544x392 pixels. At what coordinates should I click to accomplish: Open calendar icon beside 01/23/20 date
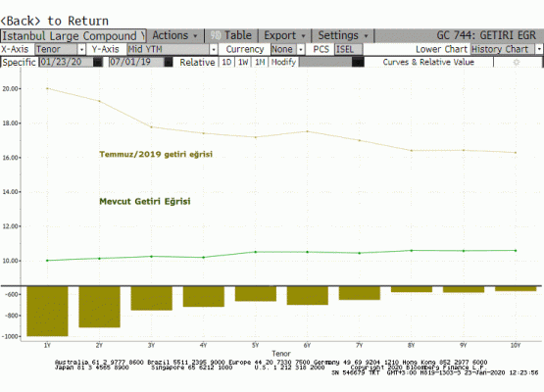[98, 62]
